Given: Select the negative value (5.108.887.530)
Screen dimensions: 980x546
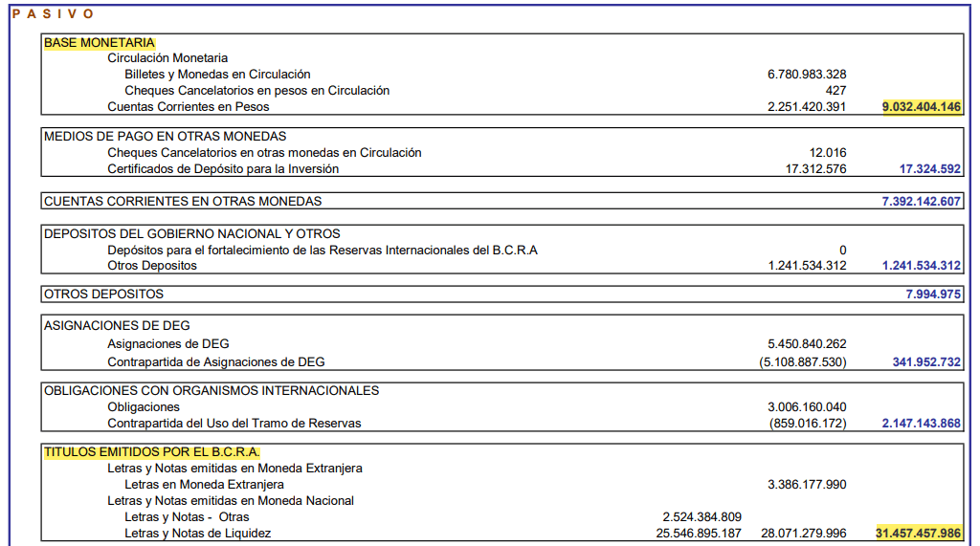Looking at the screenshot, I should pos(803,362).
